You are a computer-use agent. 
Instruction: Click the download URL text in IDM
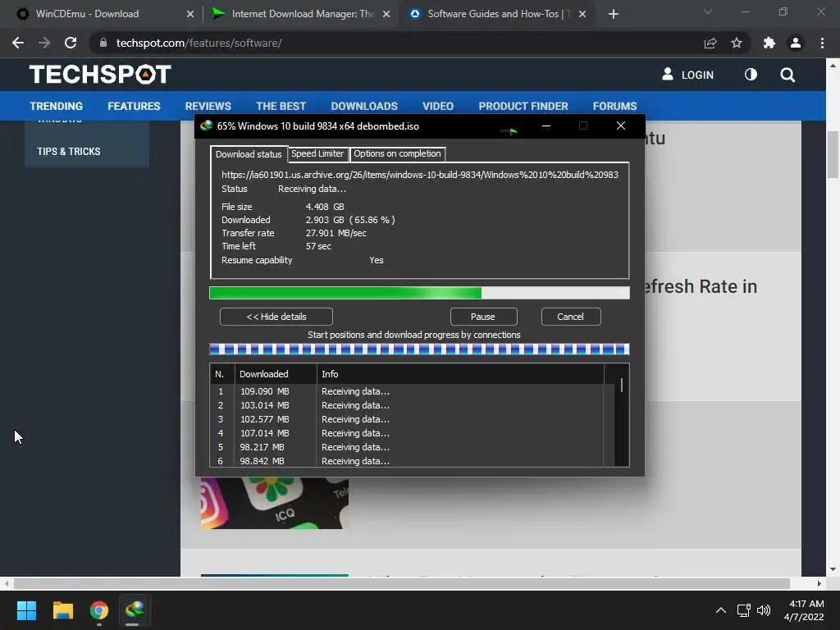tap(420, 175)
